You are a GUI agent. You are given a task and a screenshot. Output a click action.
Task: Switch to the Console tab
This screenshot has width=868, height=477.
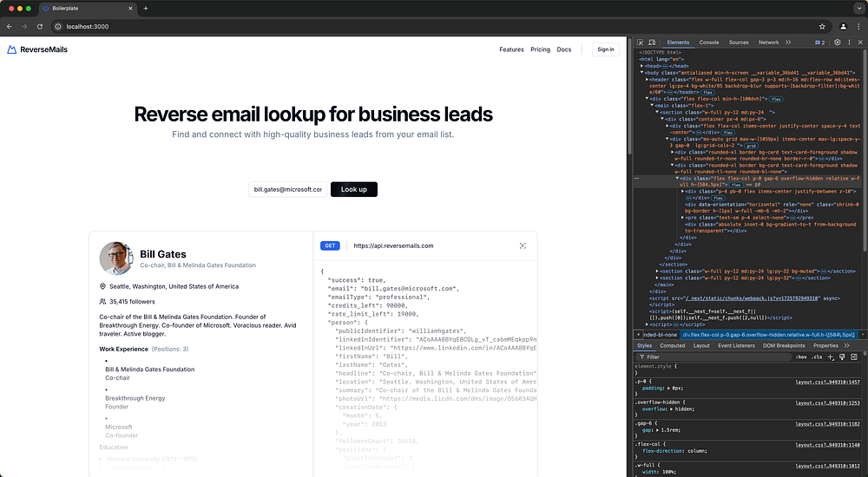tap(708, 42)
